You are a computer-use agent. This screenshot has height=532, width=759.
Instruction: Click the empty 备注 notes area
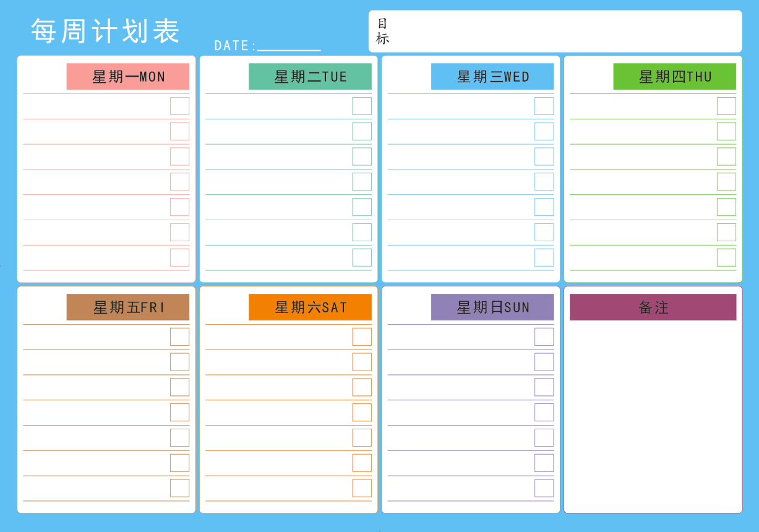point(653,414)
